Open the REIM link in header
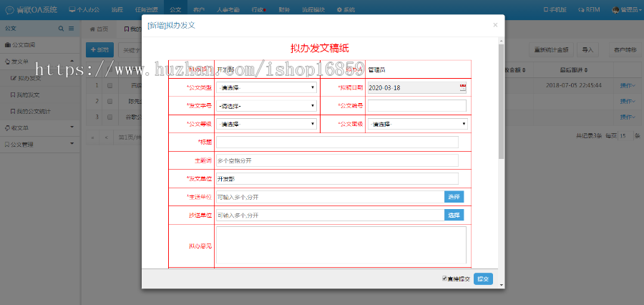Viewport: 644px width, 305px height. click(590, 9)
